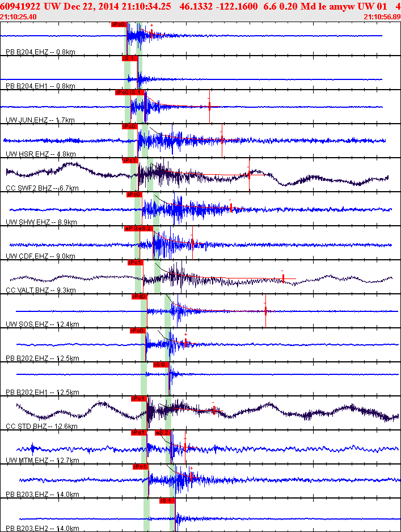Click the iS 0 pick label on PB B202 EH1 trace
The width and height of the screenshot is (401, 532).
tap(161, 365)
